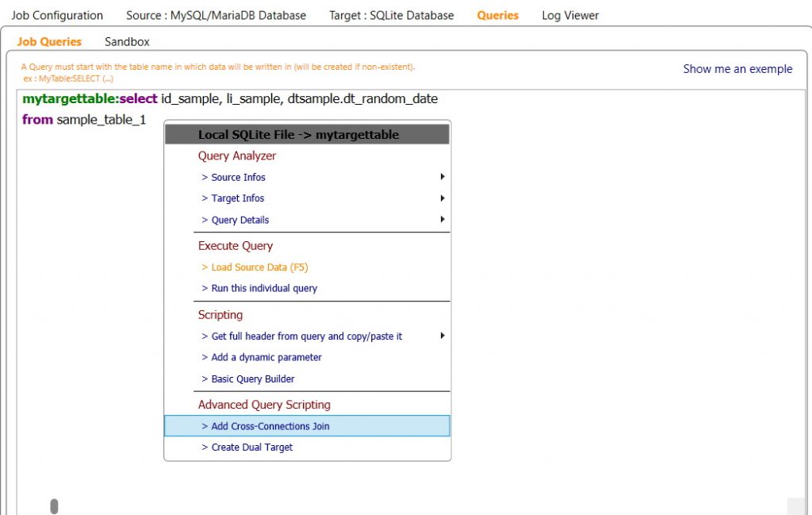Click the query editor horizontal scrollbar thumb
This screenshot has height=515, width=812.
pyautogui.click(x=54, y=506)
